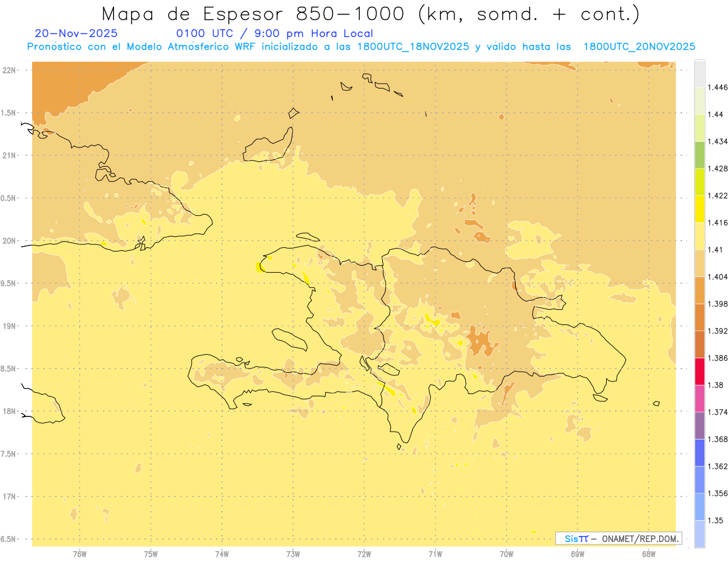Click legend value '1.356'

(717, 493)
